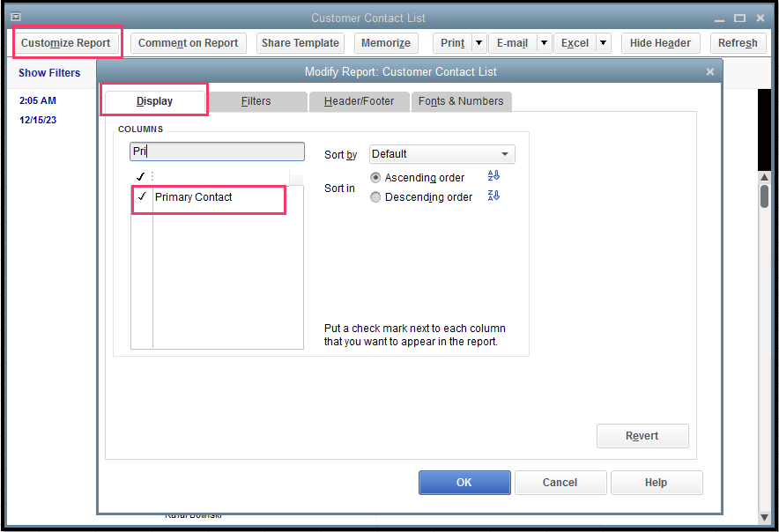Click the checkmark column header in list
This screenshot has height=532, width=779.
[141, 176]
